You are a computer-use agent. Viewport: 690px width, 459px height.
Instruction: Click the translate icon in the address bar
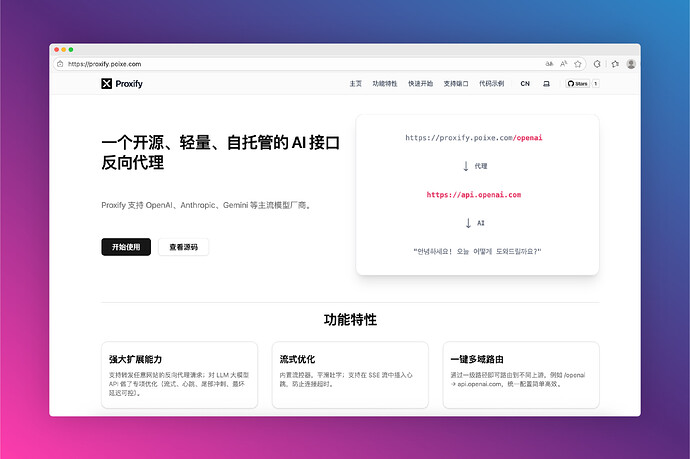(x=549, y=63)
